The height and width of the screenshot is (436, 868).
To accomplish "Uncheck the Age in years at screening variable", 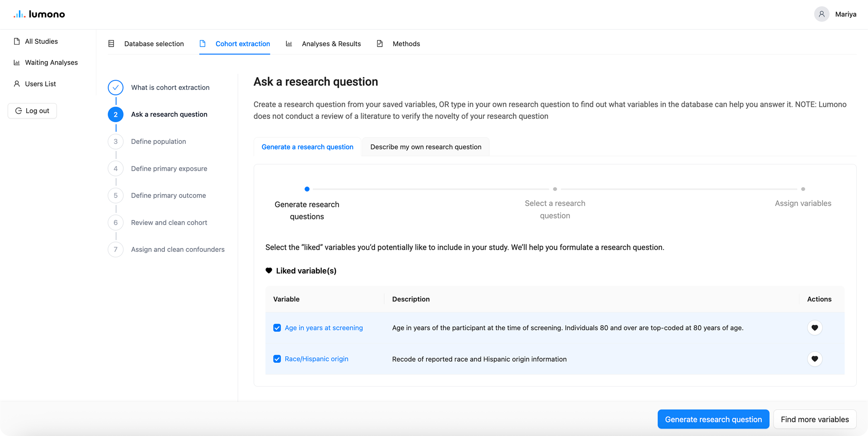I will [277, 328].
